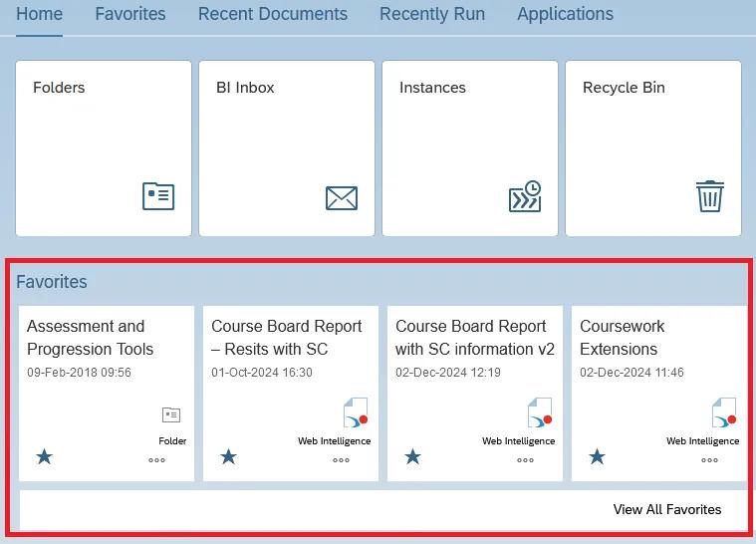
Task: Open Coursework Extensions report title
Action: point(622,337)
